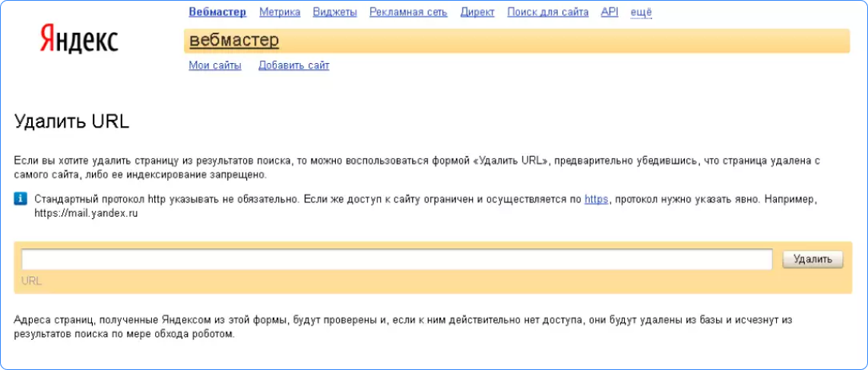Open the Метрика service link

[280, 12]
